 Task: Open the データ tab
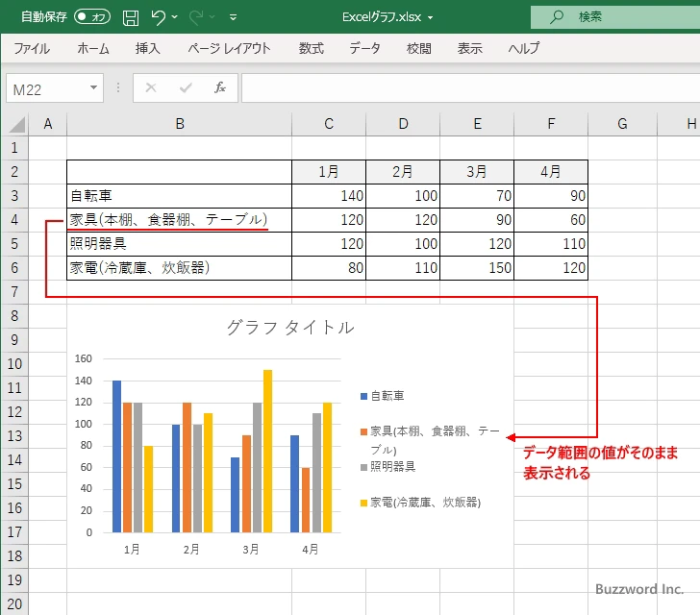(364, 48)
